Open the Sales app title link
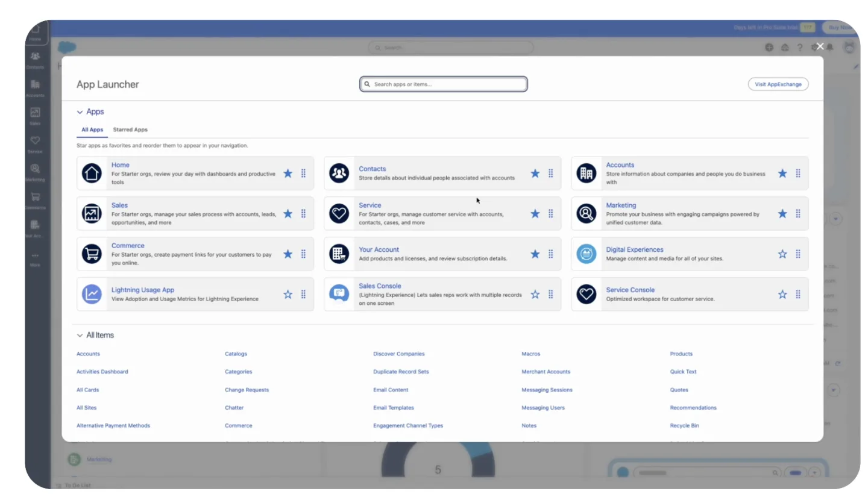Image resolution: width=868 pixels, height=497 pixels. click(119, 205)
